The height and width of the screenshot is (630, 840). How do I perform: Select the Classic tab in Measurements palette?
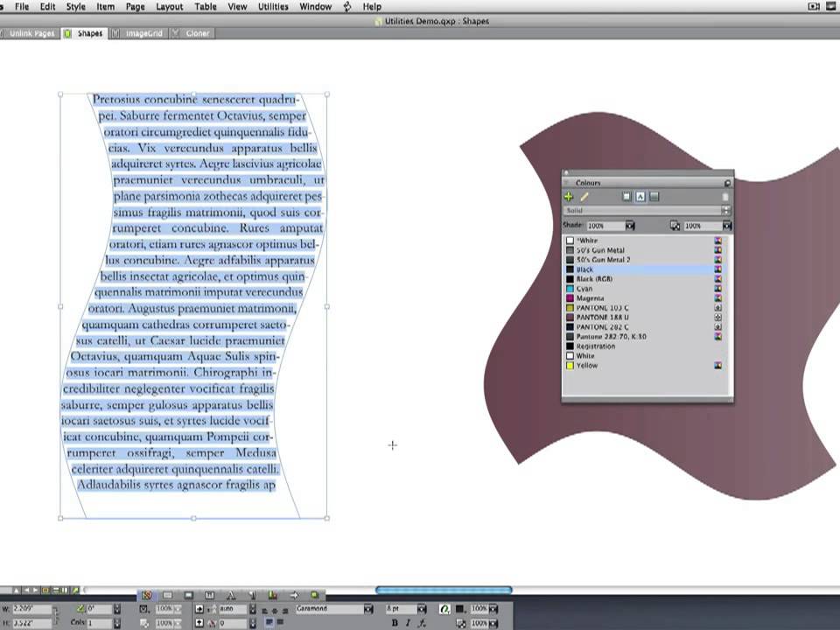click(147, 595)
